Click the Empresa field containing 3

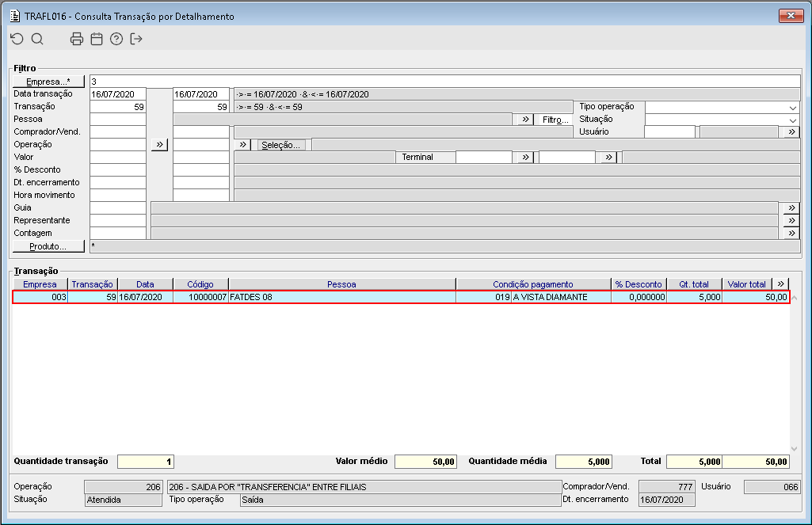(445, 82)
